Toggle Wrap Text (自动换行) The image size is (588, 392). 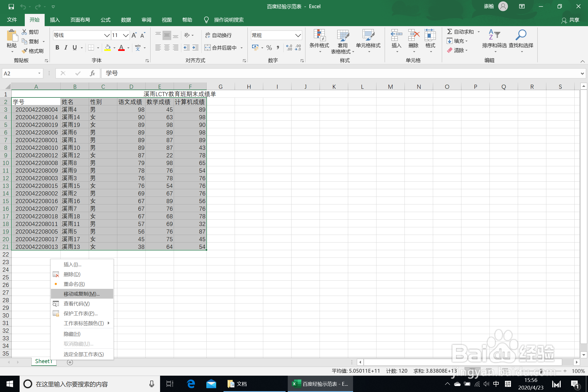[x=218, y=35]
